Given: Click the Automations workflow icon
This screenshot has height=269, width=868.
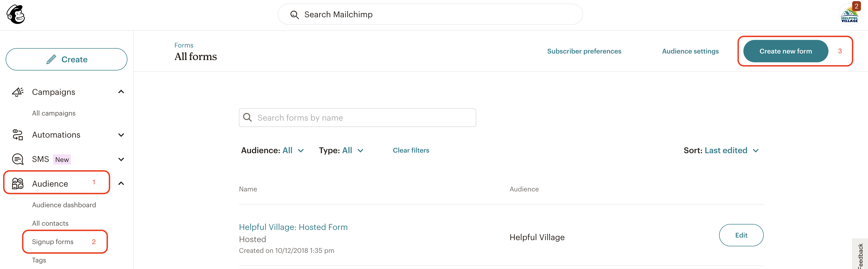Looking at the screenshot, I should click(18, 135).
